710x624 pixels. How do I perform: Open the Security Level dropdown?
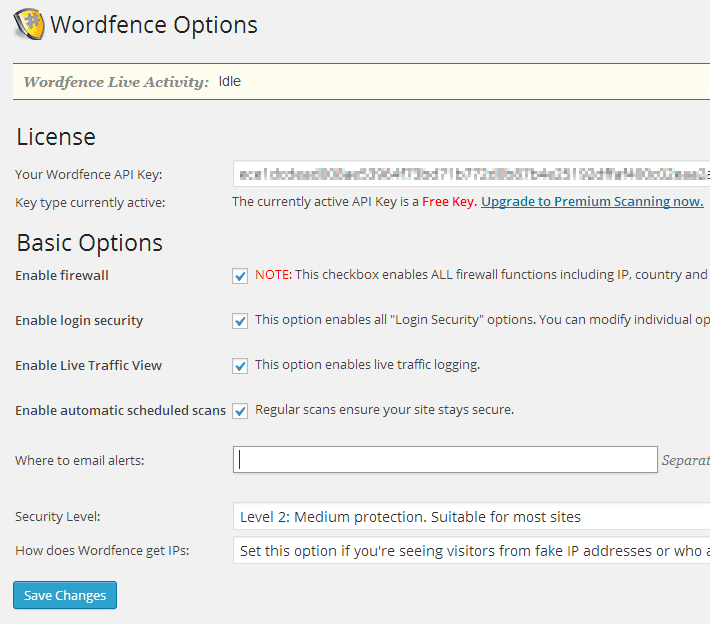point(471,516)
